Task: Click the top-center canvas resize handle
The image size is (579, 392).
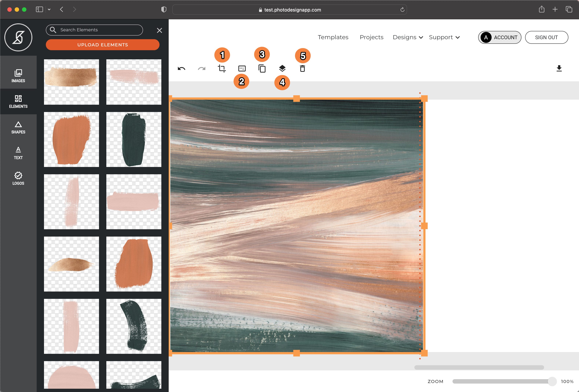Action: click(296, 99)
